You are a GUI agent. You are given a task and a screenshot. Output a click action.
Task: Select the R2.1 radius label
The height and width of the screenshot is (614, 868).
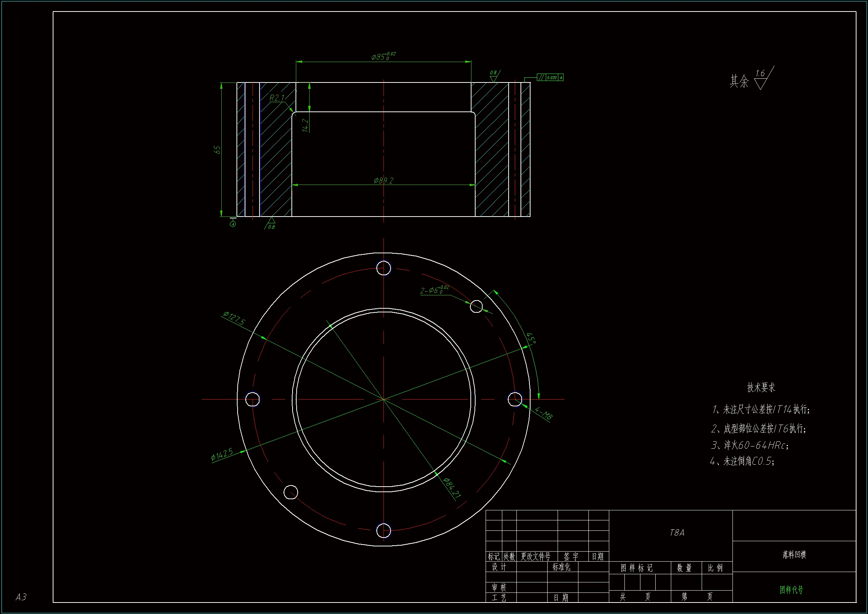pos(277,98)
